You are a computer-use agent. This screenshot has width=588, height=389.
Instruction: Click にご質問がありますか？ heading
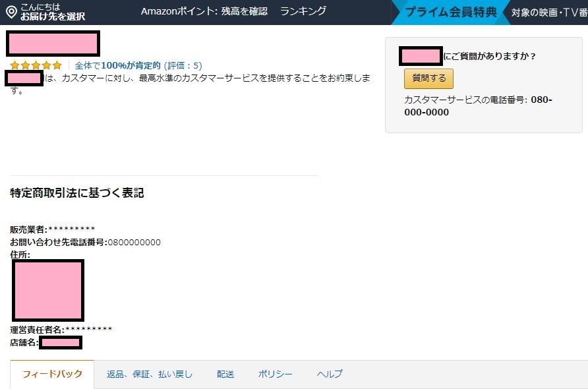tap(490, 56)
